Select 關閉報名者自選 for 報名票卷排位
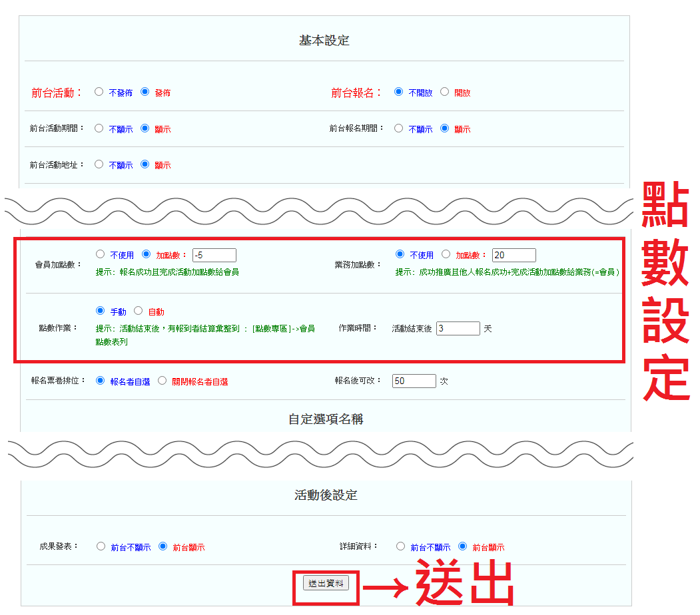The height and width of the screenshot is (615, 700). [162, 381]
